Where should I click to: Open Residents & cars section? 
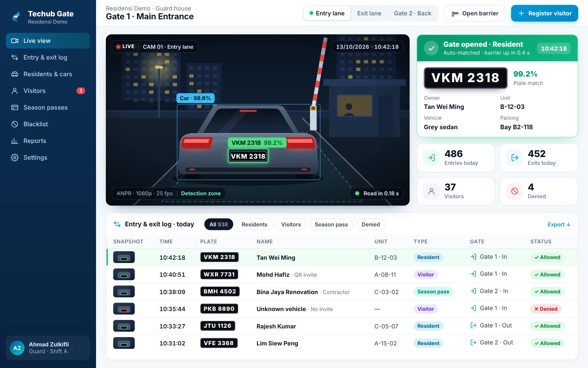pos(48,74)
